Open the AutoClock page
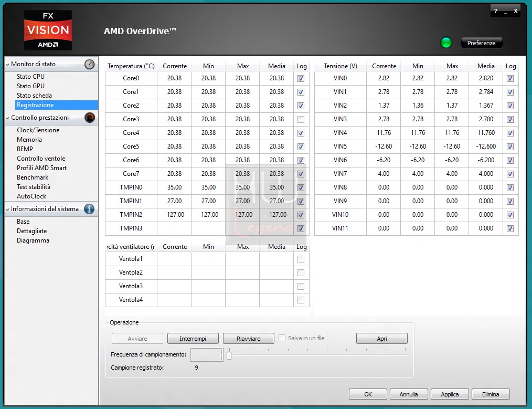This screenshot has width=532, height=409. (x=31, y=196)
